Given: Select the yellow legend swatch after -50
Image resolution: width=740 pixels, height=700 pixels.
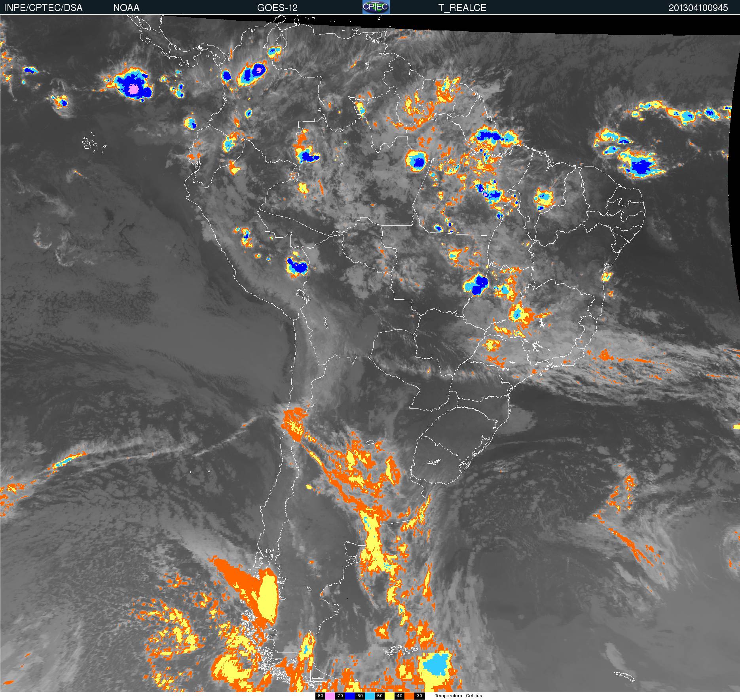Looking at the screenshot, I should pos(389,696).
